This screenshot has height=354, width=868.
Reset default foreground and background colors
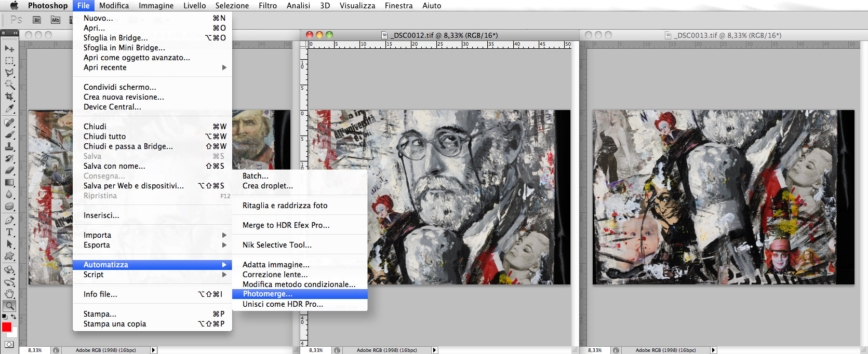[5, 316]
